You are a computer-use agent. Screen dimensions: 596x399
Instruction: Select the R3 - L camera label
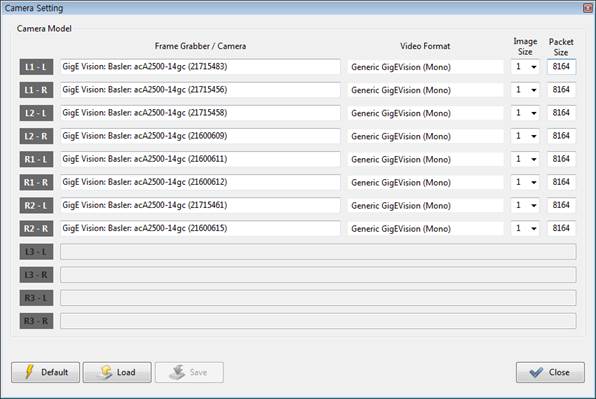[36, 298]
